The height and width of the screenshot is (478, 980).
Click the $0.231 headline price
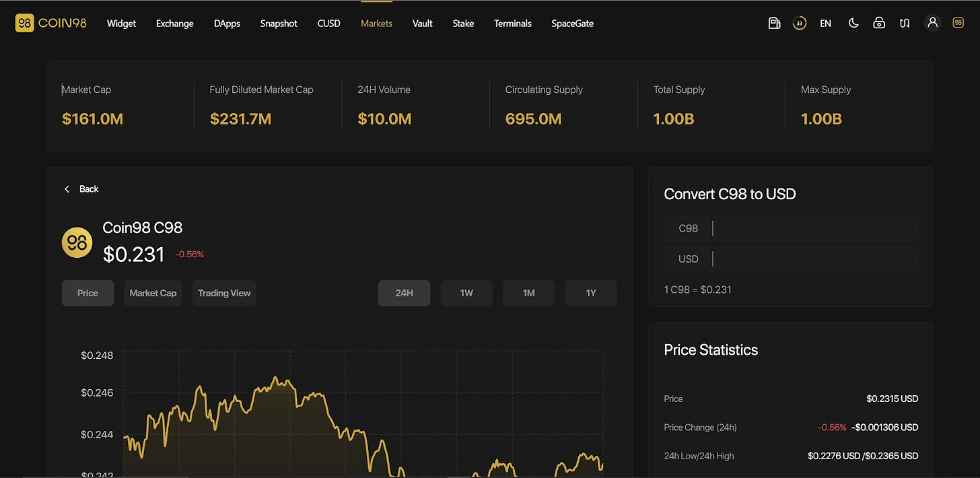click(133, 254)
